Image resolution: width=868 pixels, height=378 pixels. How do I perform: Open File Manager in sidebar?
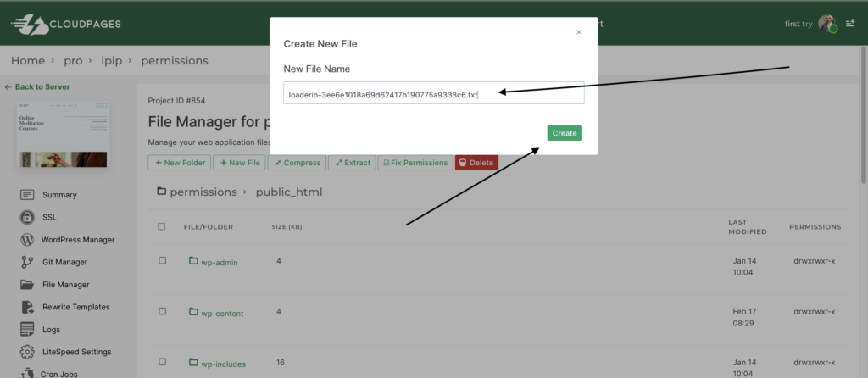[x=66, y=285]
